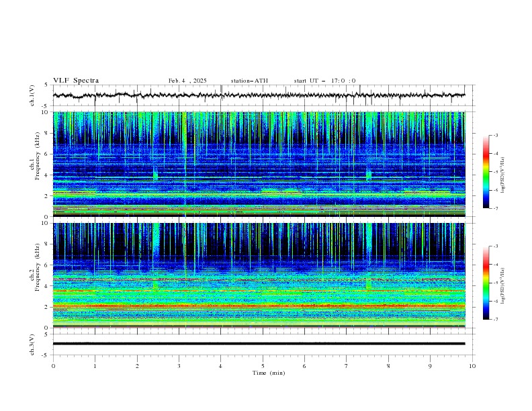Click the "10" kHz tick on ch.1 spectrogram
The image size is (532, 411).
pos(46,112)
